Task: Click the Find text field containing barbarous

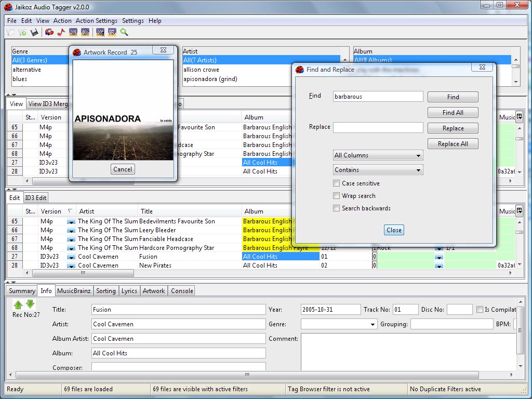Action: click(378, 96)
